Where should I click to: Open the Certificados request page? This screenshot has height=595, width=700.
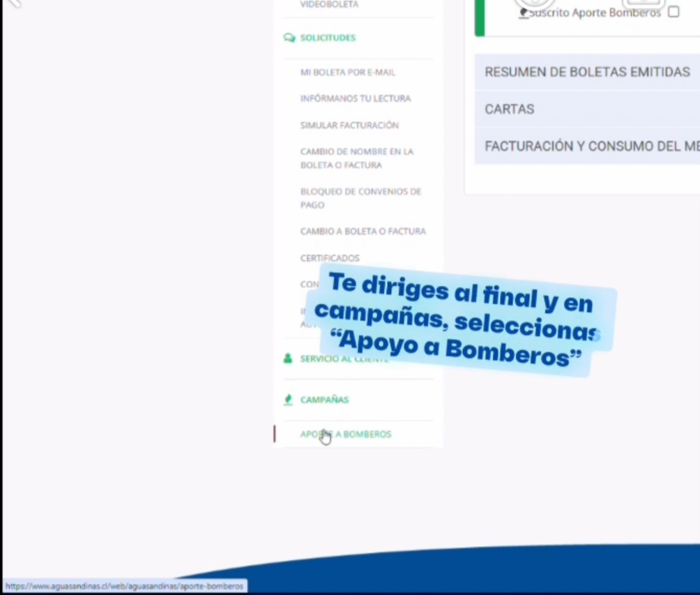[330, 258]
